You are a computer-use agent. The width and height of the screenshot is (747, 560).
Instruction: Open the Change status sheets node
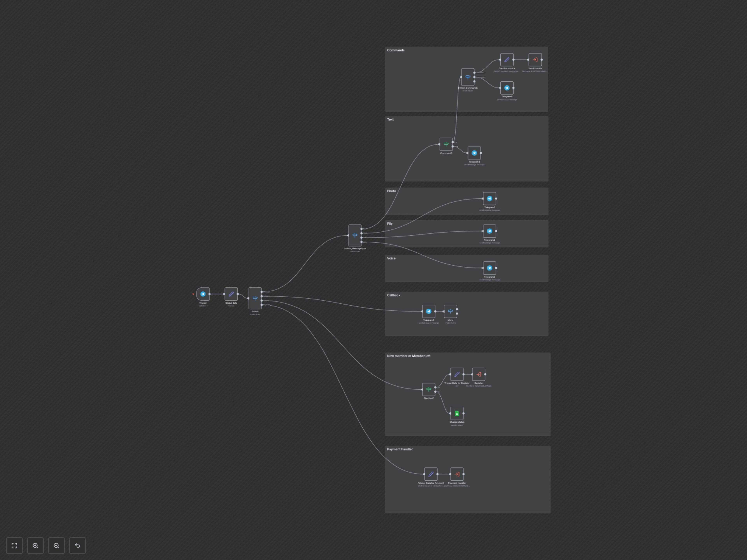[457, 413]
